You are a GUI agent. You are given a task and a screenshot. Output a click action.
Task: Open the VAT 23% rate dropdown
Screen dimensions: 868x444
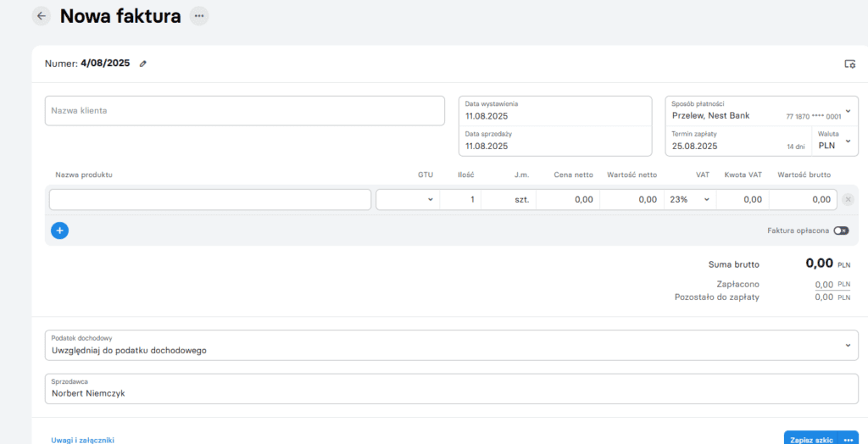click(689, 200)
